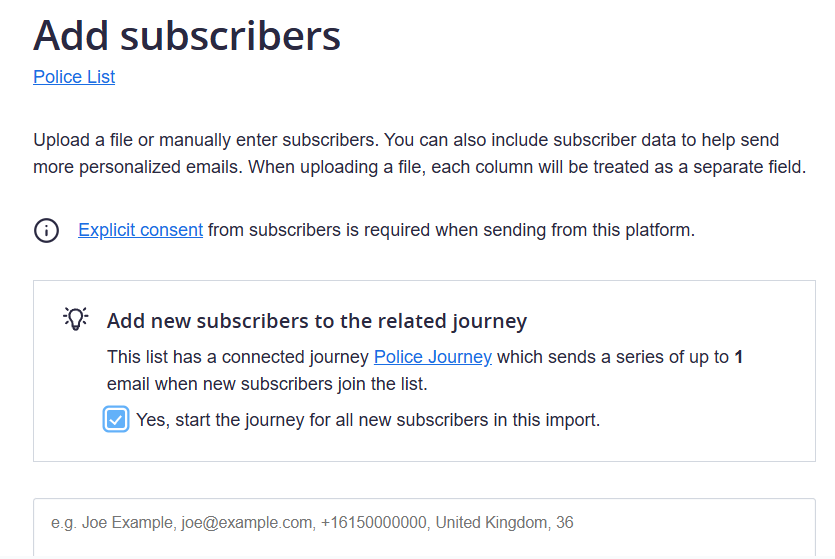835x559 pixels.
Task: Click 'email when new subscribers join the list' line
Action: pos(267,384)
